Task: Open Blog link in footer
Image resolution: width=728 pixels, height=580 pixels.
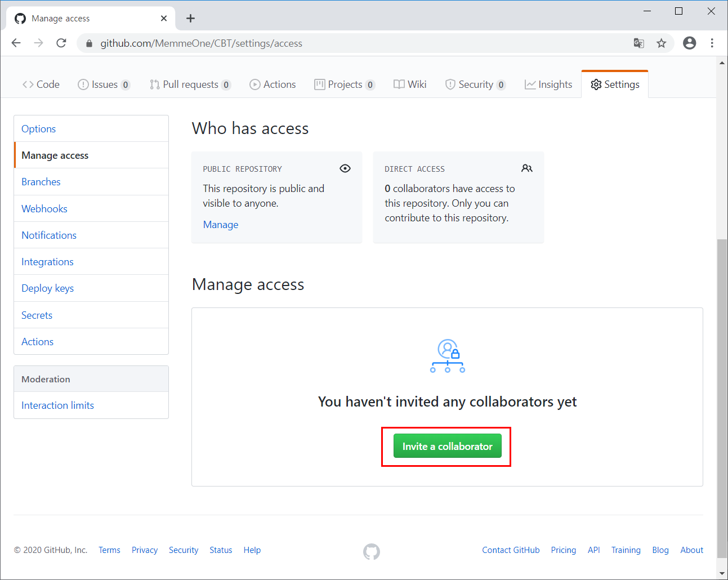Action: [x=660, y=550]
